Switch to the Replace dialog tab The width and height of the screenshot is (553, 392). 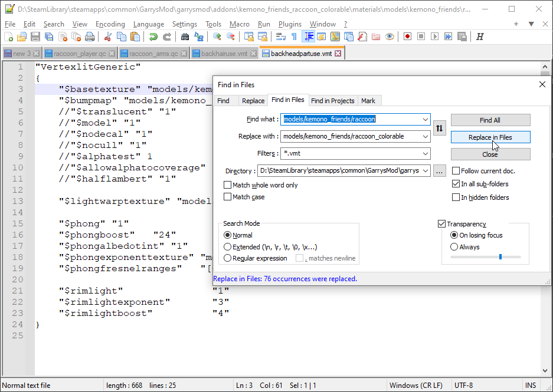point(253,101)
